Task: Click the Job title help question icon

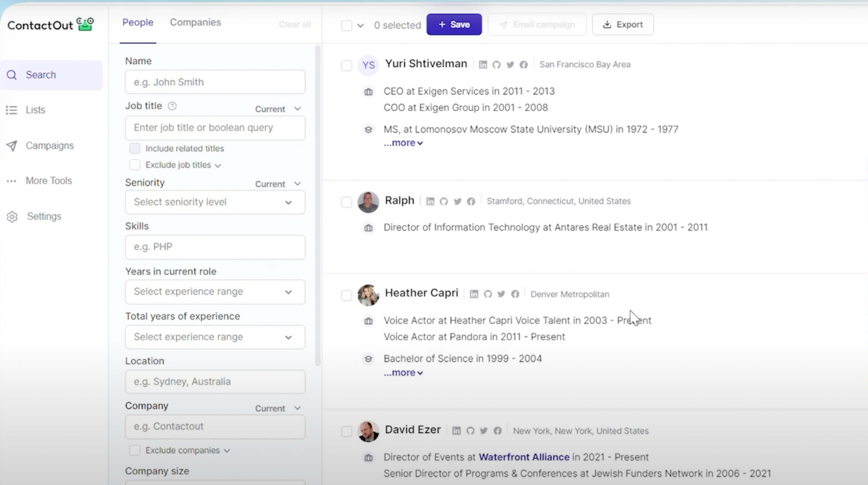Action: tap(172, 106)
